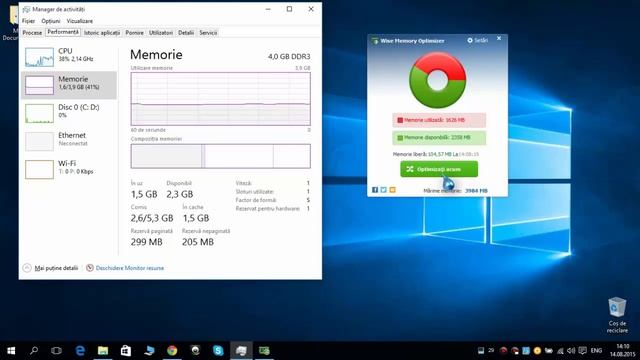This screenshot has height=360, width=640.
Task: Click the Optimizați acum button
Action: 439,169
